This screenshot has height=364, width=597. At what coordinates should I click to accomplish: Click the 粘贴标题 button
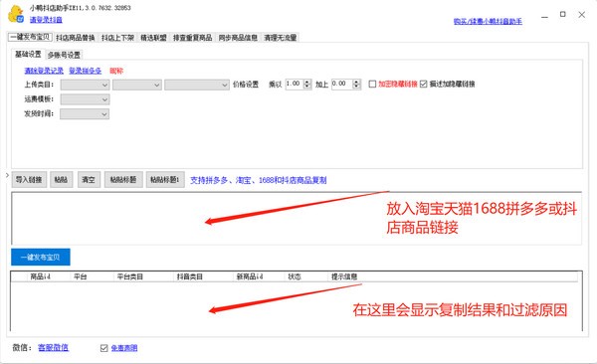pyautogui.click(x=123, y=180)
